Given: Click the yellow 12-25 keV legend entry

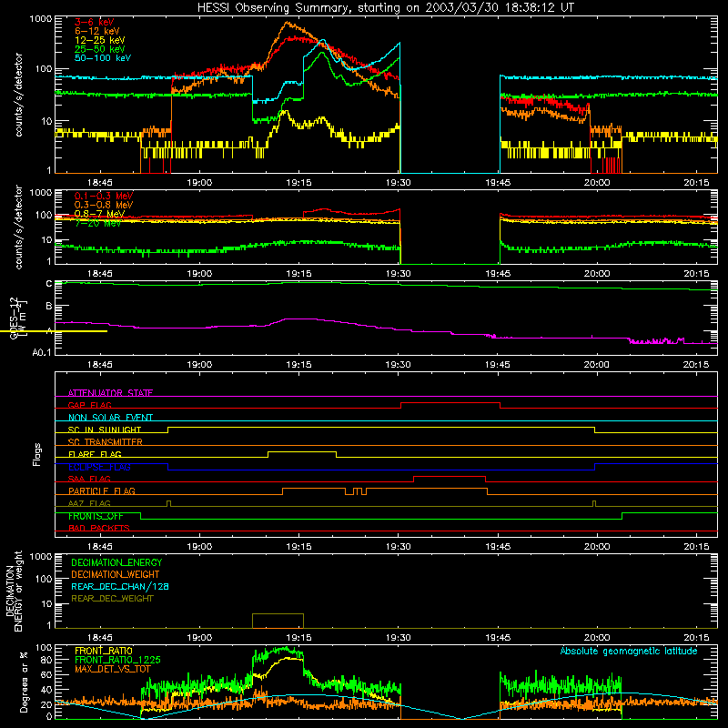Looking at the screenshot, I should pos(99,40).
